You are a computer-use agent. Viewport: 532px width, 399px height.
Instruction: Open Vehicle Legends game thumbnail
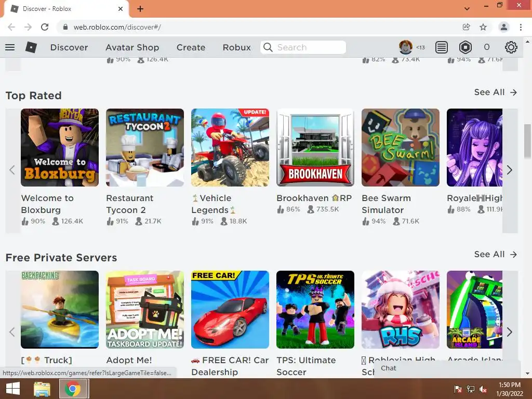coord(230,148)
